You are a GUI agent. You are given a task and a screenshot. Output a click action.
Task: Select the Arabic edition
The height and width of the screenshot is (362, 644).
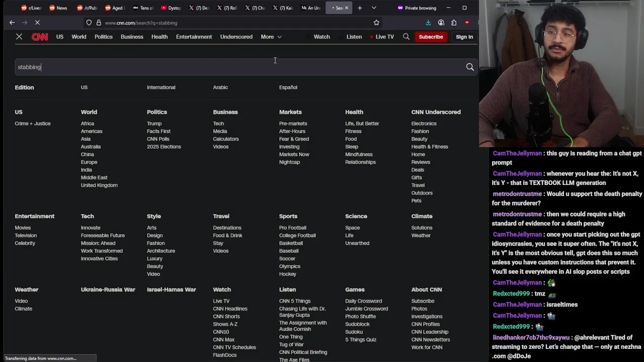click(x=220, y=87)
